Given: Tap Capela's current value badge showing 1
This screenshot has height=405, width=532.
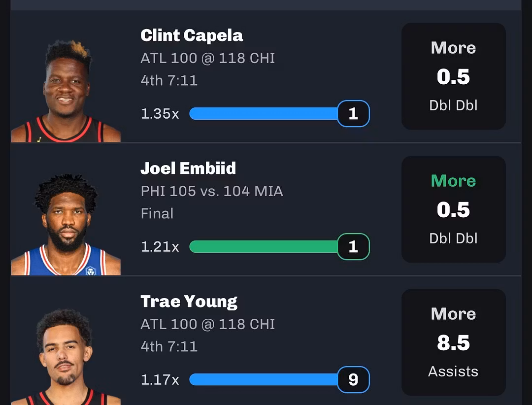Looking at the screenshot, I should pos(353,114).
